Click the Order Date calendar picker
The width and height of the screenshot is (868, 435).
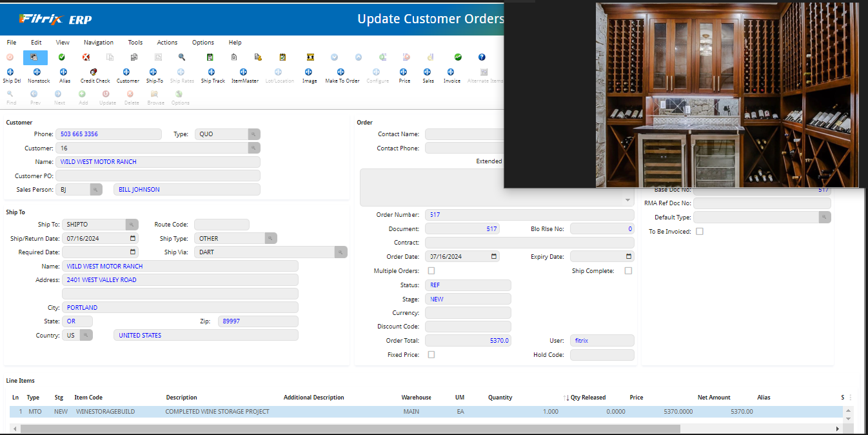click(493, 256)
